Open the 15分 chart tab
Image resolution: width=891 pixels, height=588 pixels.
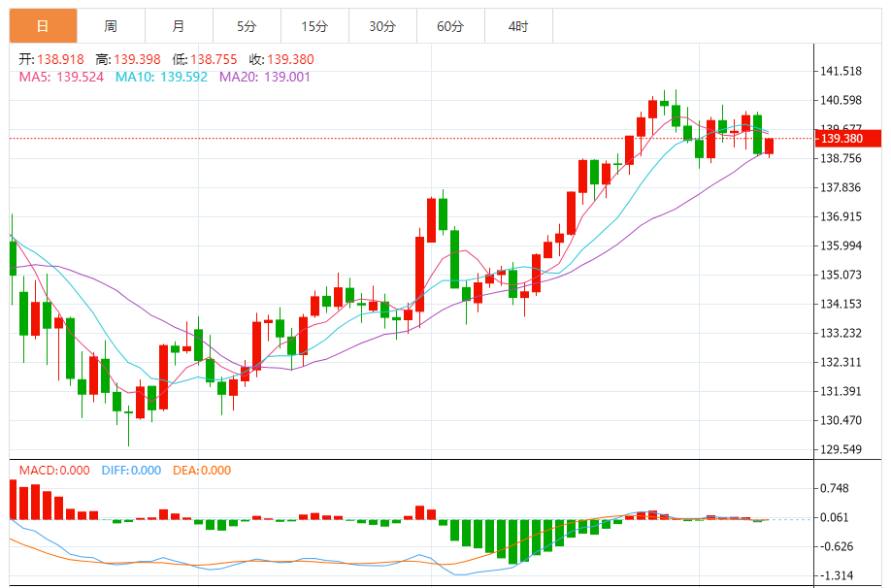314,26
